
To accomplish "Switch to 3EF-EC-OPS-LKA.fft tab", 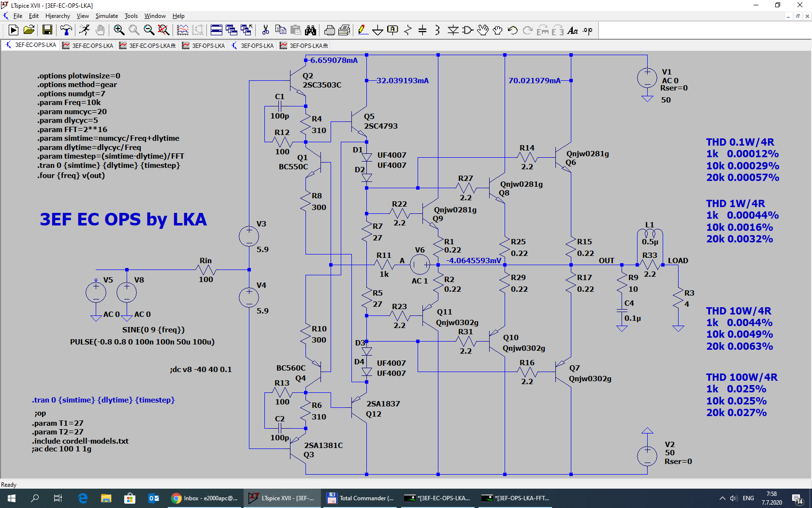I will click(x=147, y=45).
